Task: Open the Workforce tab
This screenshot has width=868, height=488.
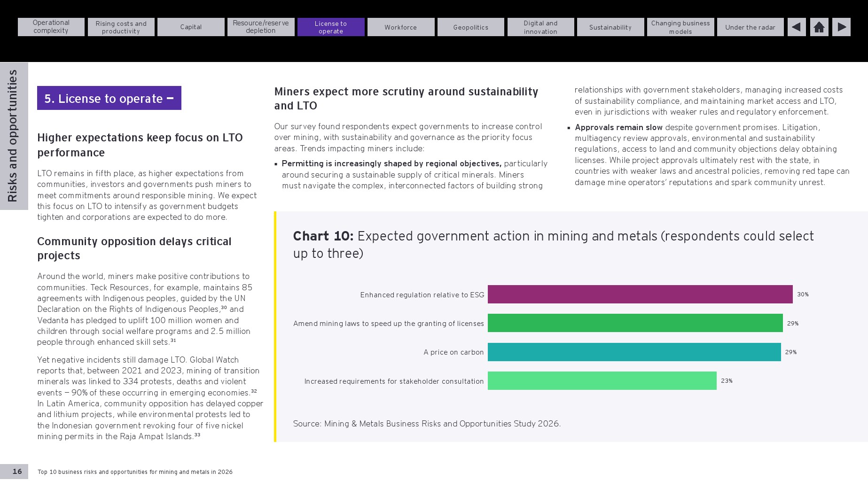Action: 401,27
